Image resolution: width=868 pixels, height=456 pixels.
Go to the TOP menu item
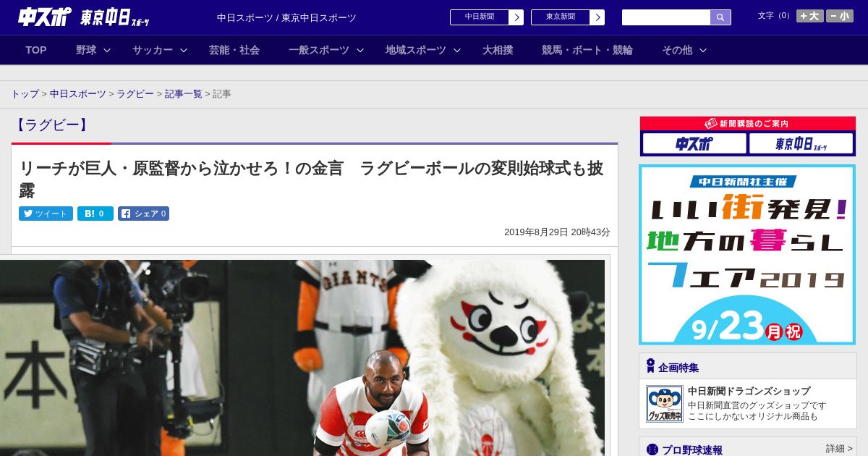pyautogui.click(x=36, y=50)
